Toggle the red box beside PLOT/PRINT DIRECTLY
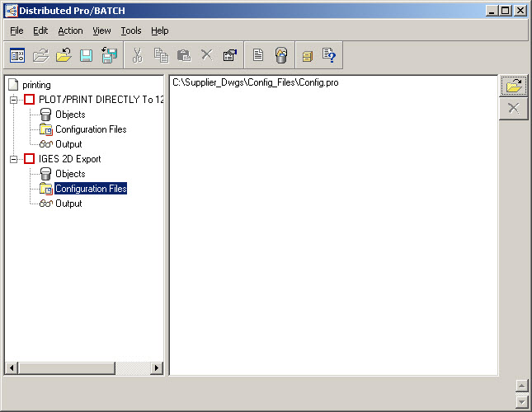Image resolution: width=532 pixels, height=412 pixels. click(29, 99)
